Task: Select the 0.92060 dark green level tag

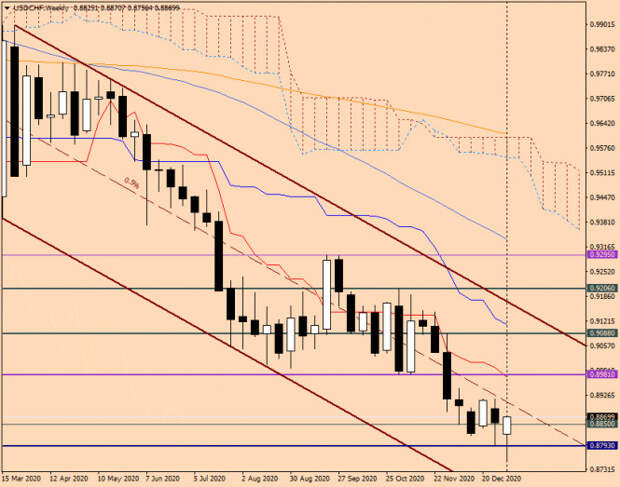Action: click(603, 288)
